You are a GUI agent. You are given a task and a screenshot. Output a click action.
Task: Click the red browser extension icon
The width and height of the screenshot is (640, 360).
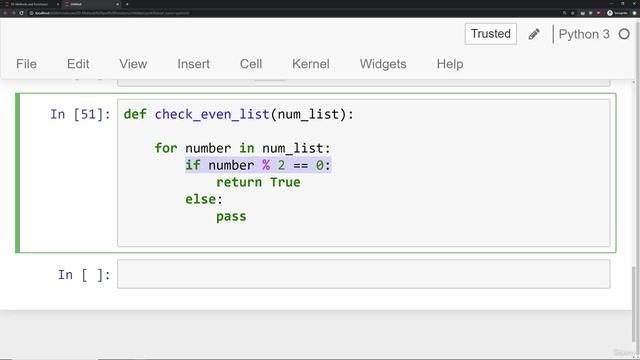(x=598, y=13)
